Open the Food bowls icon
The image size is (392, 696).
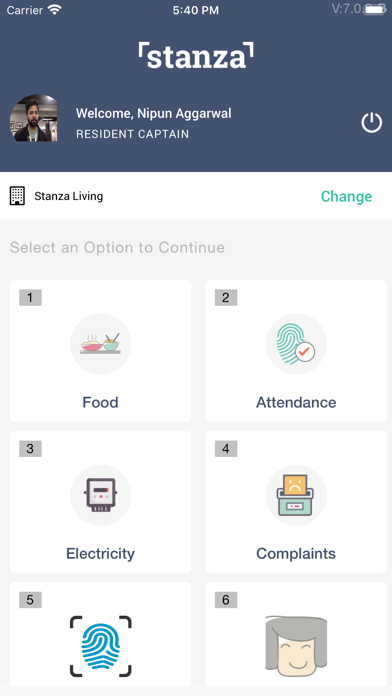point(100,344)
